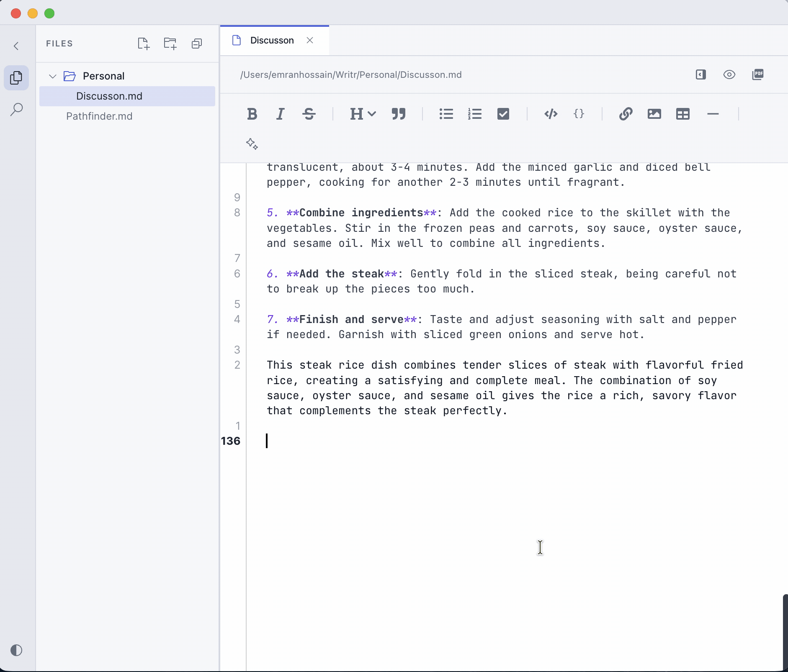Insert a code block with braces

[x=579, y=113]
